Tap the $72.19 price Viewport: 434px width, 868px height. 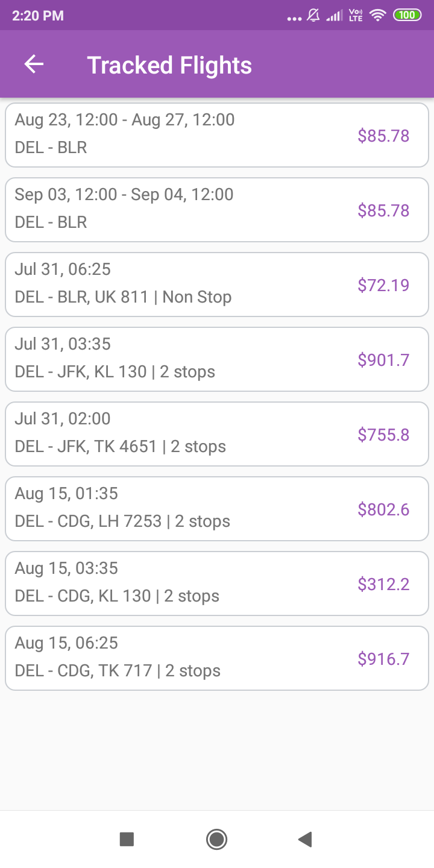click(383, 285)
